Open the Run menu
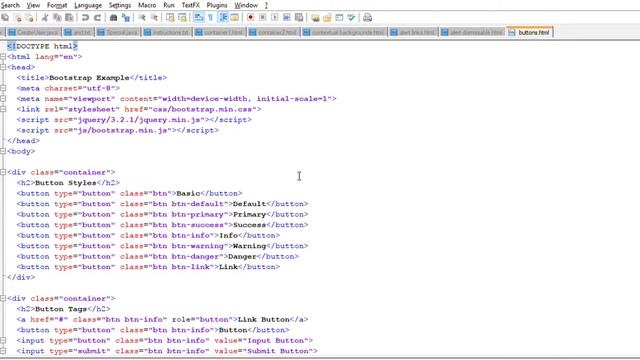The image size is (640, 360). [169, 5]
